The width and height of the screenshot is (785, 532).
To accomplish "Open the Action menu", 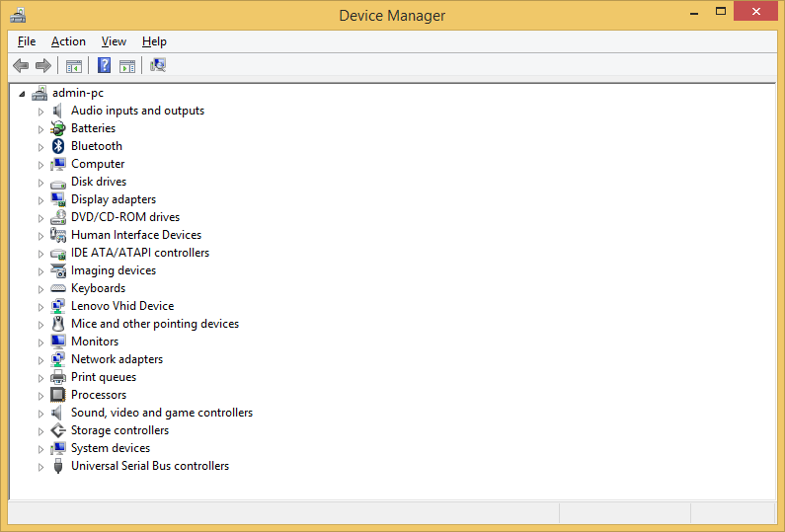I will (68, 41).
